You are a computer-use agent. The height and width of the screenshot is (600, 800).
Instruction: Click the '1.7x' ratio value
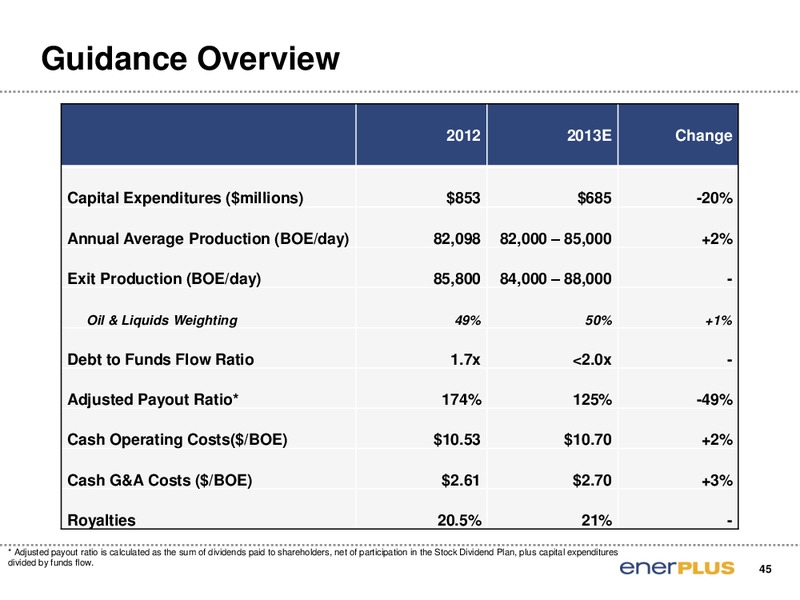(x=465, y=360)
